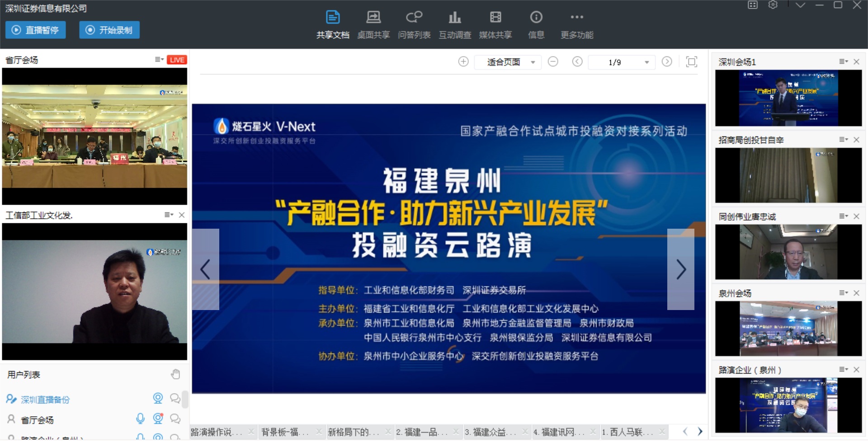Viewport: 868px width, 442px height.
Task: Open the 媒体共享 media sharing tool
Action: coord(495,24)
